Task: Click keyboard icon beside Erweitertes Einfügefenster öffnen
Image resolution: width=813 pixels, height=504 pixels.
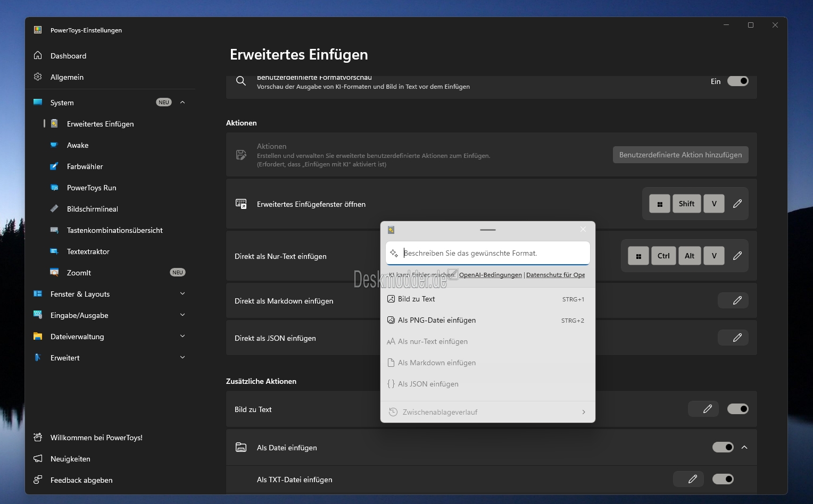Action: tap(241, 204)
